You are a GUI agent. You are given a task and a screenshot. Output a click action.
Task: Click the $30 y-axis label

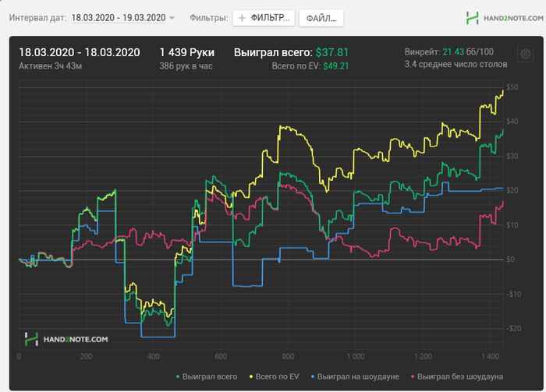pos(512,156)
